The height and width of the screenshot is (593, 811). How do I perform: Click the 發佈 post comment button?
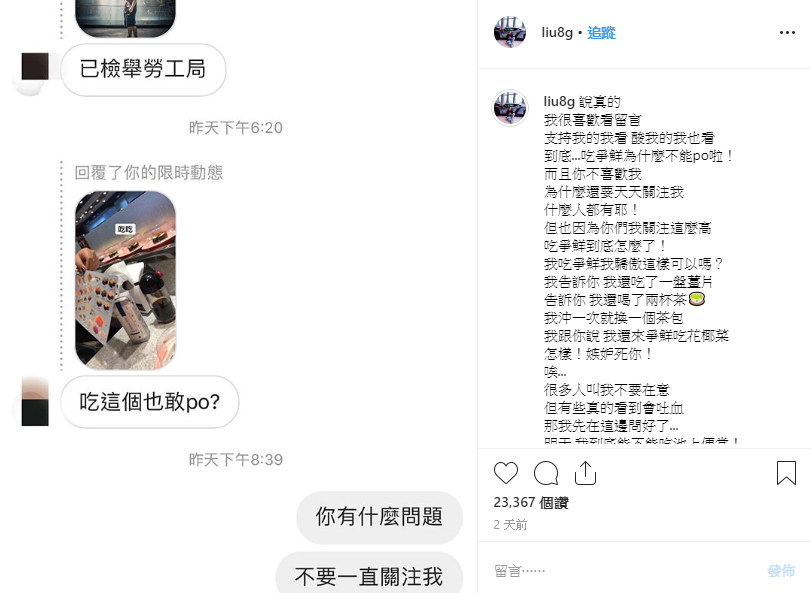point(781,571)
